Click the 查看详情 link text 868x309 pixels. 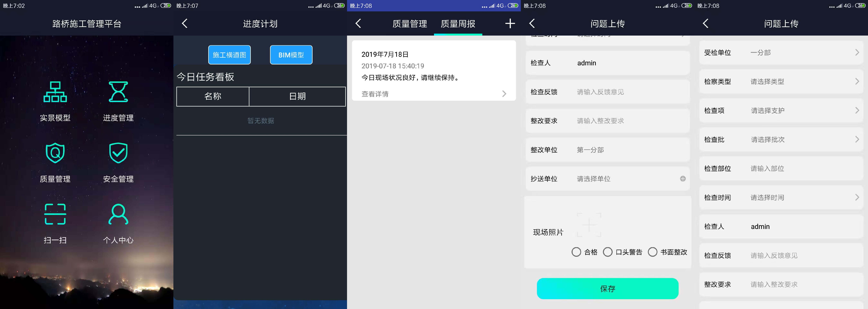tap(375, 94)
